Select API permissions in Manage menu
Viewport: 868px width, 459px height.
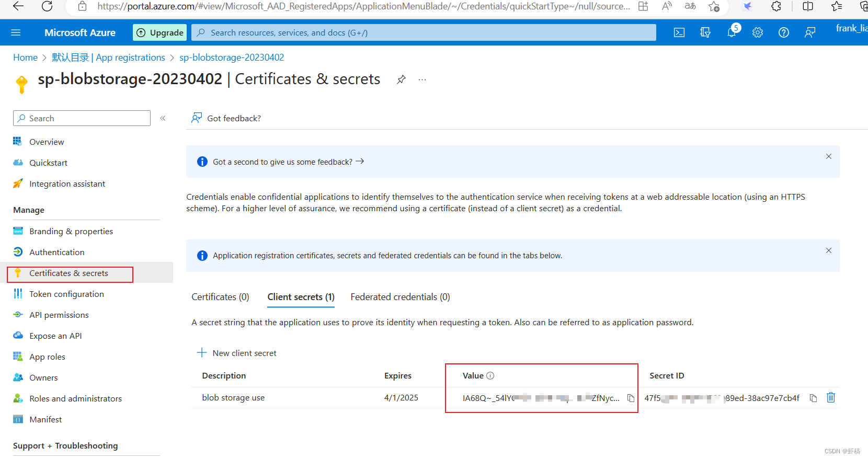point(59,315)
